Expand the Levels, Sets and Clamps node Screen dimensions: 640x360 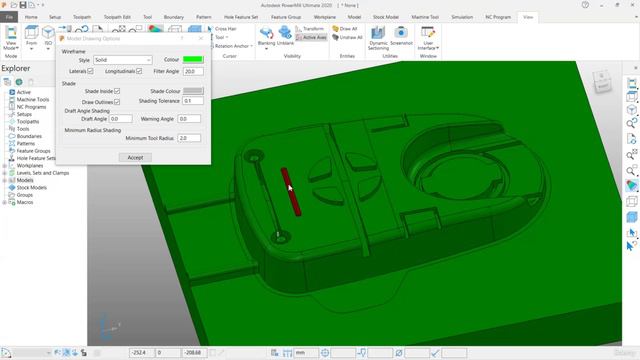pyautogui.click(x=4, y=173)
